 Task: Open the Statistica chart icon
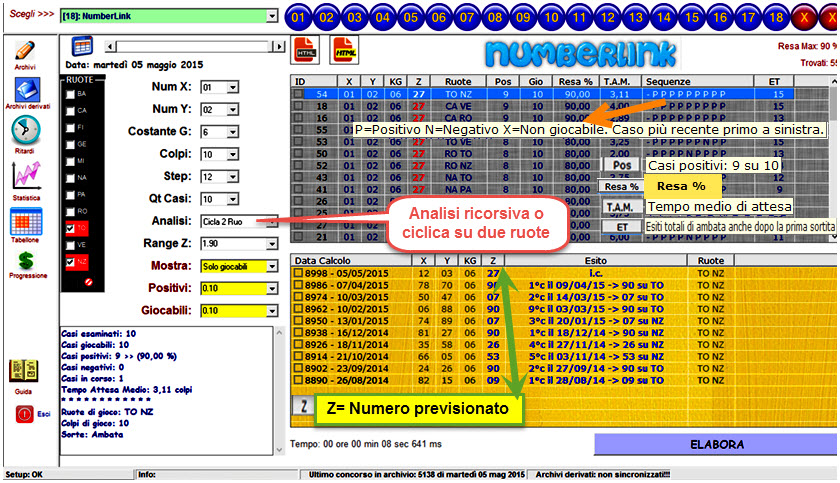[26, 176]
